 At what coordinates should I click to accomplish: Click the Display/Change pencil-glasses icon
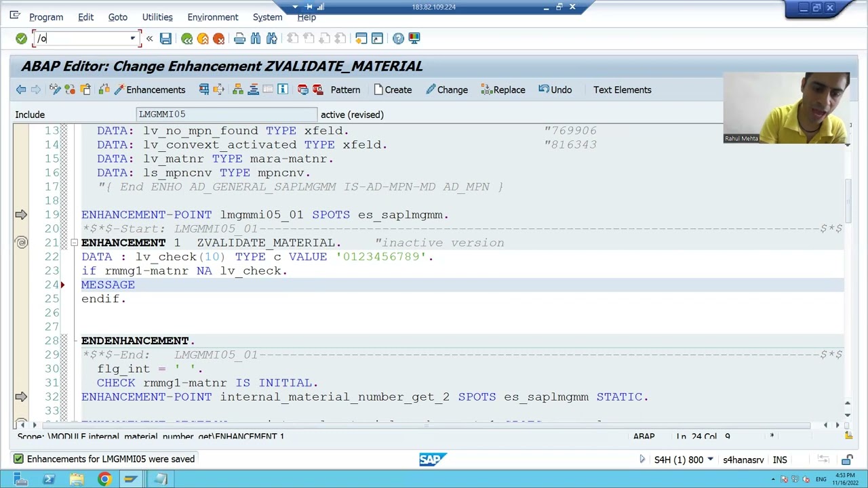[x=55, y=89]
